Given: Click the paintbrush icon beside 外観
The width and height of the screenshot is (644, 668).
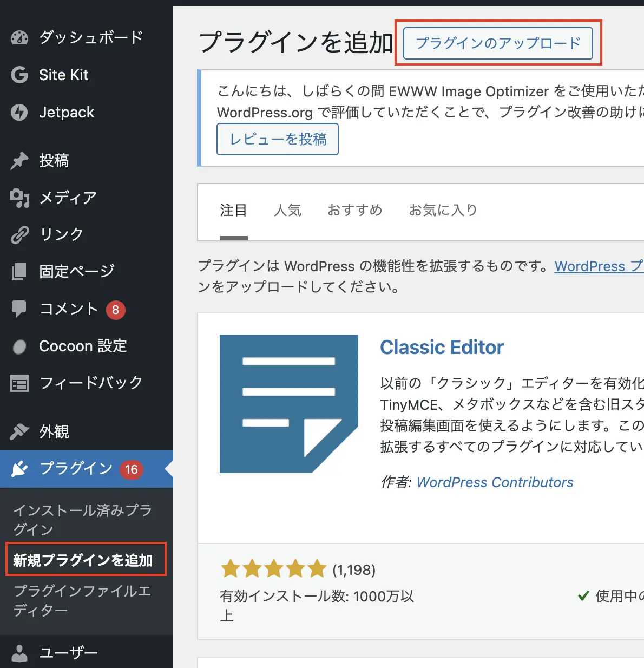Looking at the screenshot, I should (x=19, y=431).
